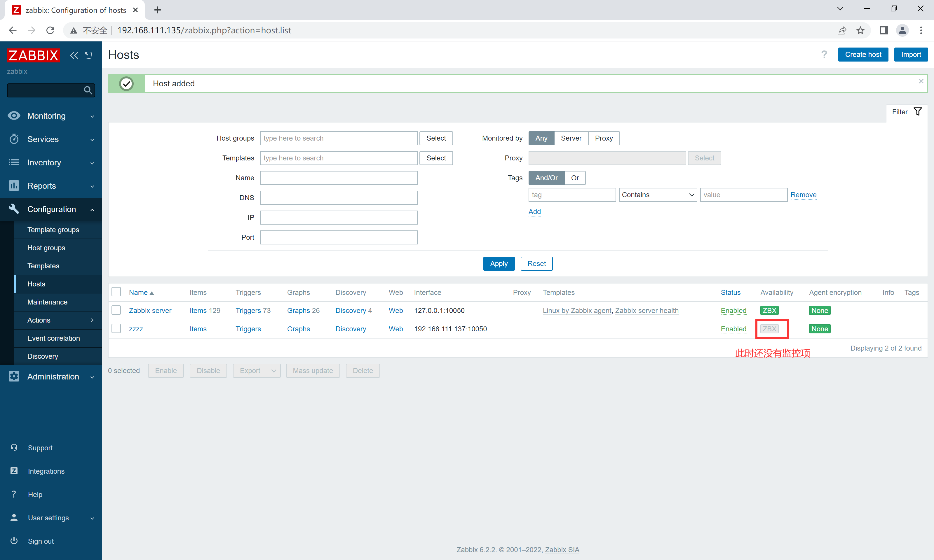Toggle the Filter funnel icon

click(x=918, y=112)
